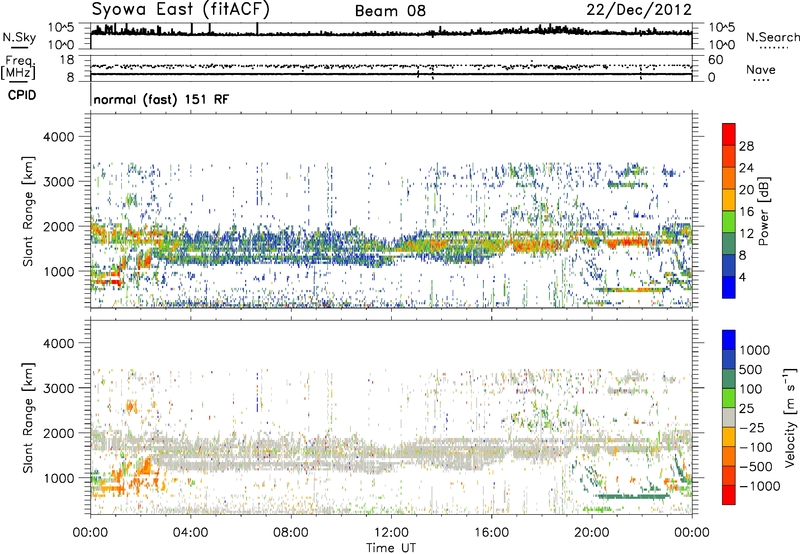
Task: Pick the yellow segment of the power color bar
Action: [729, 200]
